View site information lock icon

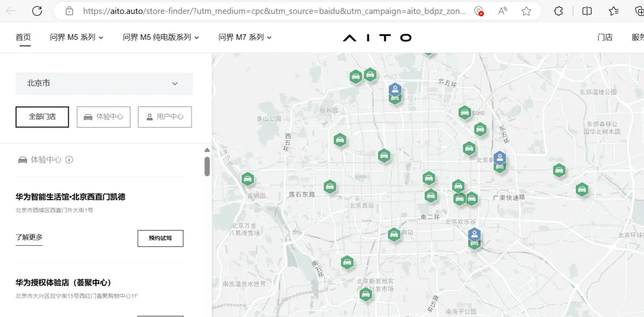coord(69,11)
